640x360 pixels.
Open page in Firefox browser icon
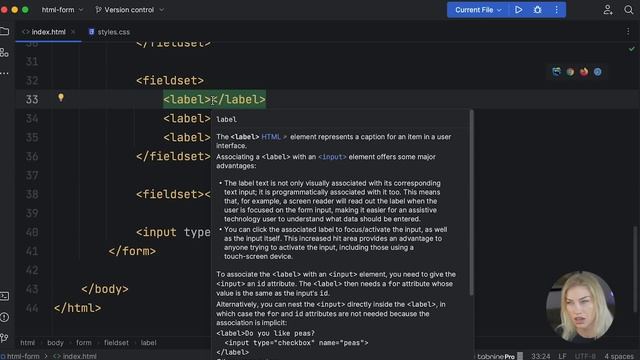584,72
